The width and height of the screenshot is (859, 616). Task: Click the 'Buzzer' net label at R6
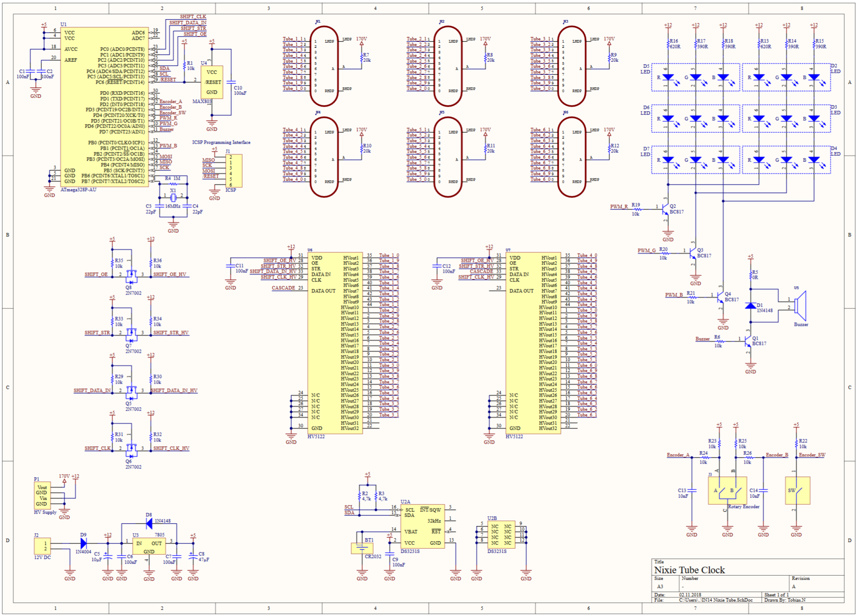tap(702, 338)
